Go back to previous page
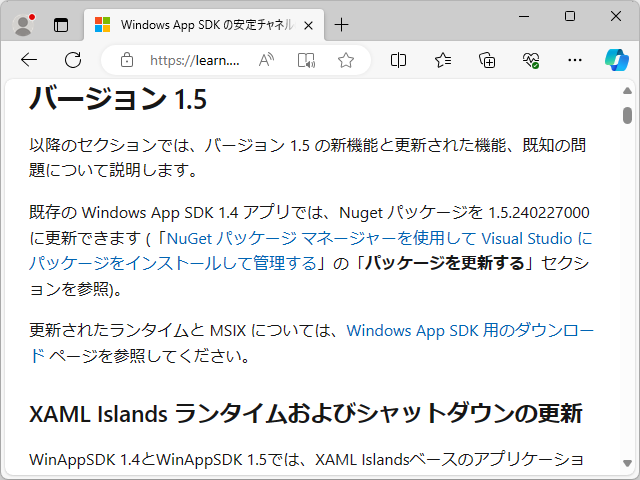This screenshot has height=480, width=640. pos(29,60)
